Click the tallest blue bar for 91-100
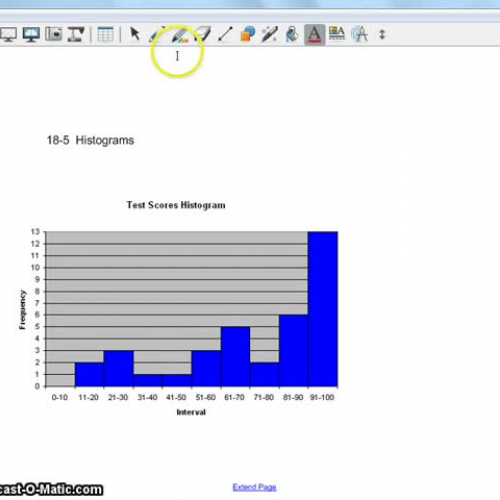This screenshot has height=500, width=500. [x=323, y=309]
